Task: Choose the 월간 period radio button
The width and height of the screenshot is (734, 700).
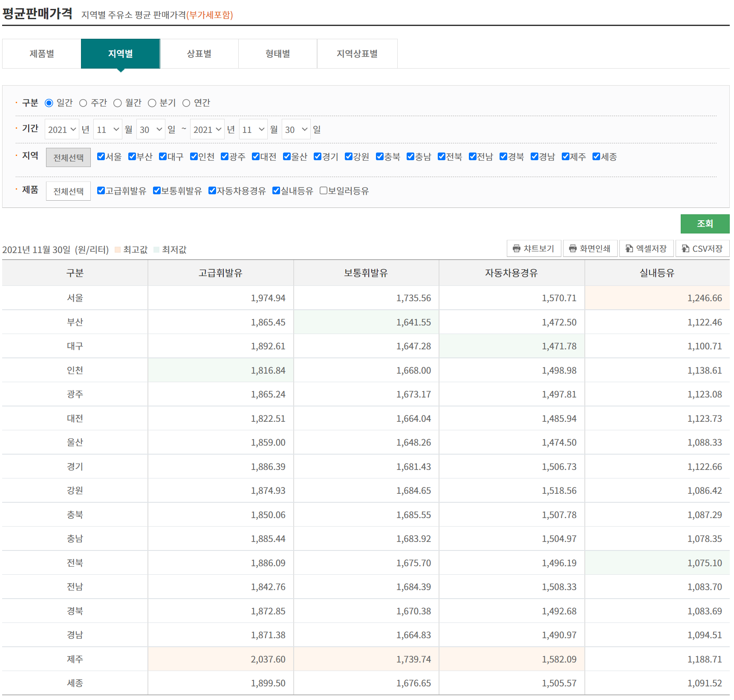Action: click(x=118, y=103)
